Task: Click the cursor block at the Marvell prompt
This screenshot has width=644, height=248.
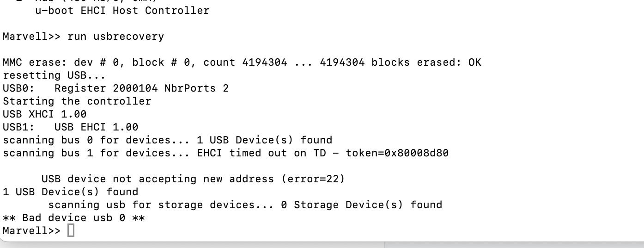Action: coord(71,230)
